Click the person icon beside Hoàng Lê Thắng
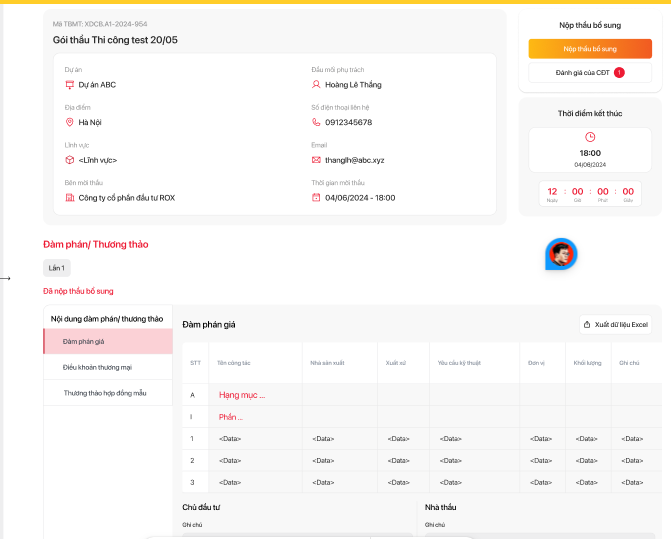671x539 pixels. pyautogui.click(x=316, y=85)
